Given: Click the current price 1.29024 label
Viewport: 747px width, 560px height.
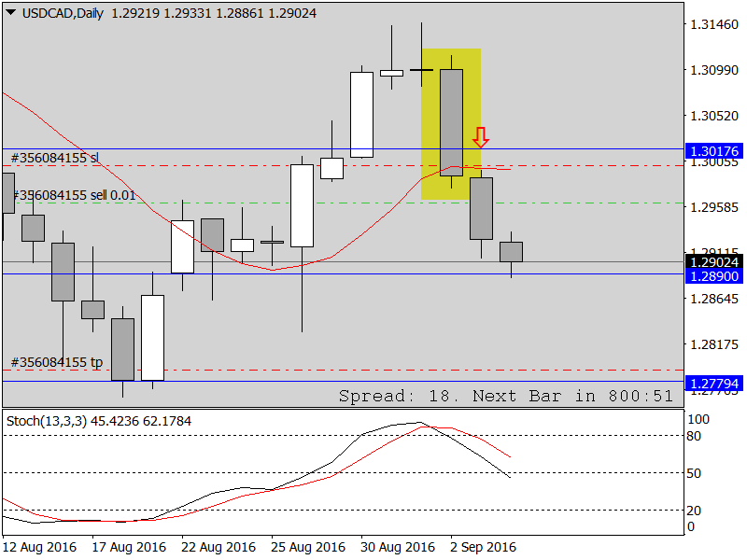Looking at the screenshot, I should [714, 262].
